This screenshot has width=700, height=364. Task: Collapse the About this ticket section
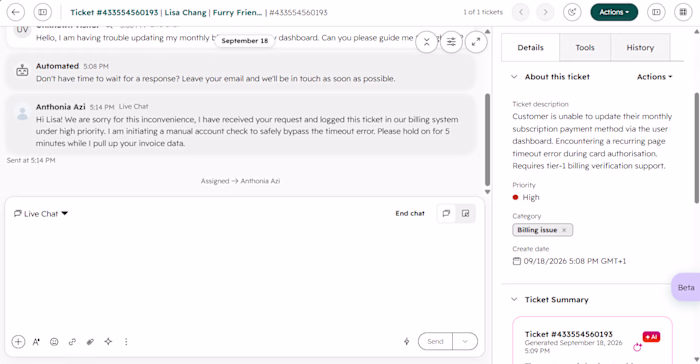(514, 77)
